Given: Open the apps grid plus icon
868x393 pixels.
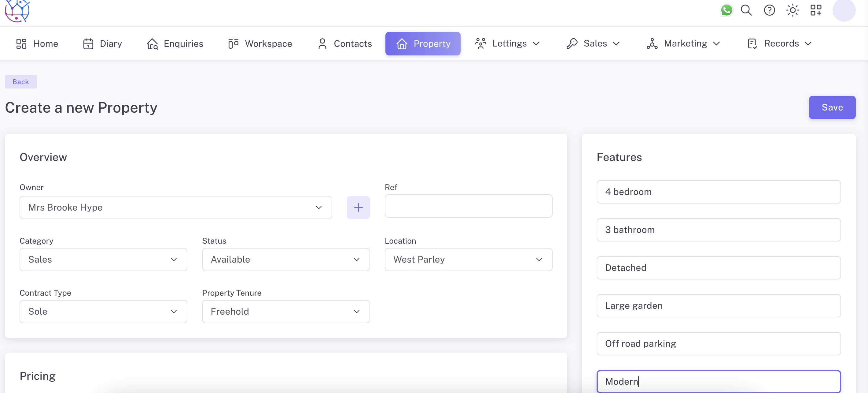Looking at the screenshot, I should [816, 10].
